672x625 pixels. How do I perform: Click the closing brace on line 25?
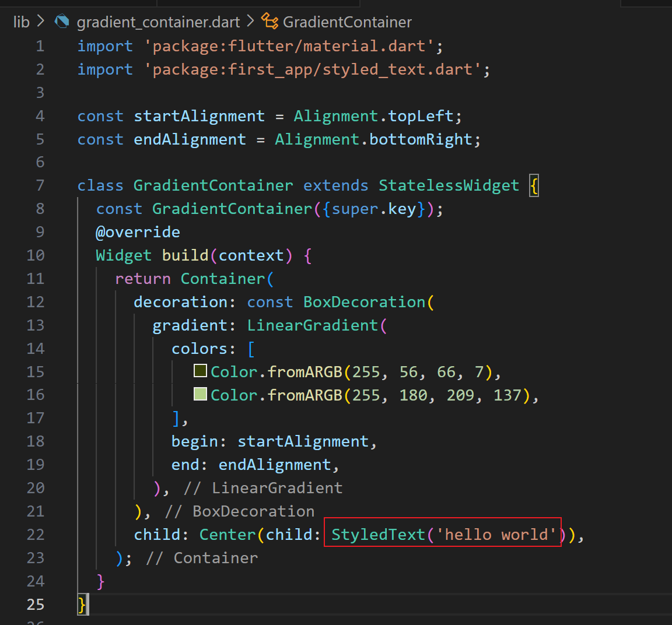(82, 605)
